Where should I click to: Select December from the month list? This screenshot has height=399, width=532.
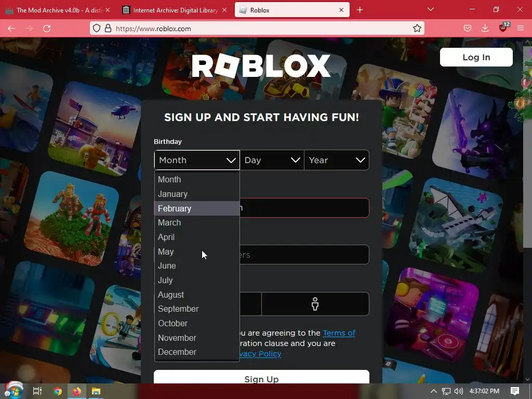coord(197,352)
